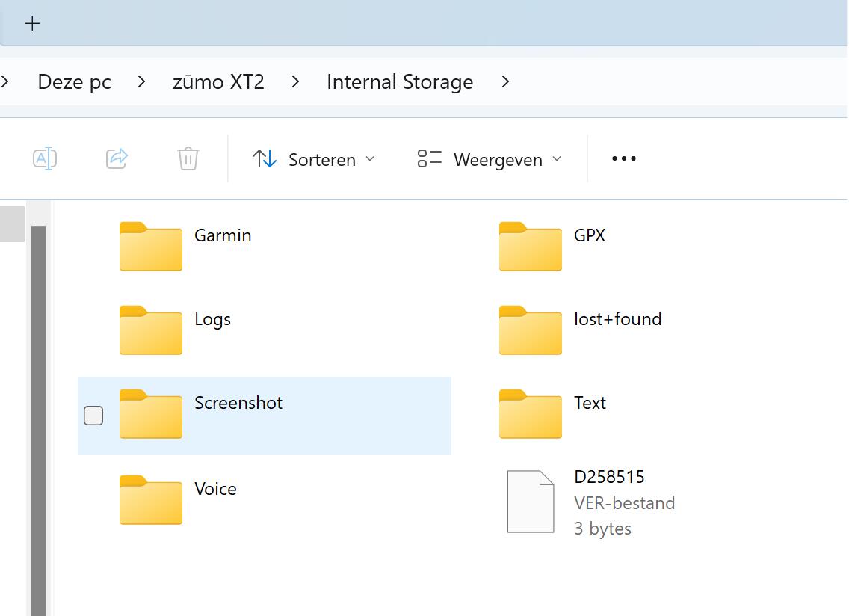
Task: Select the Screenshot folder icon
Action: click(x=150, y=414)
